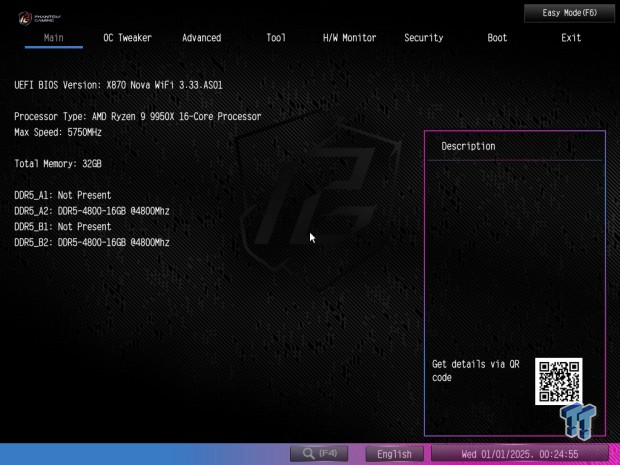Click the Max Speed: 5750MHz line

click(58, 132)
